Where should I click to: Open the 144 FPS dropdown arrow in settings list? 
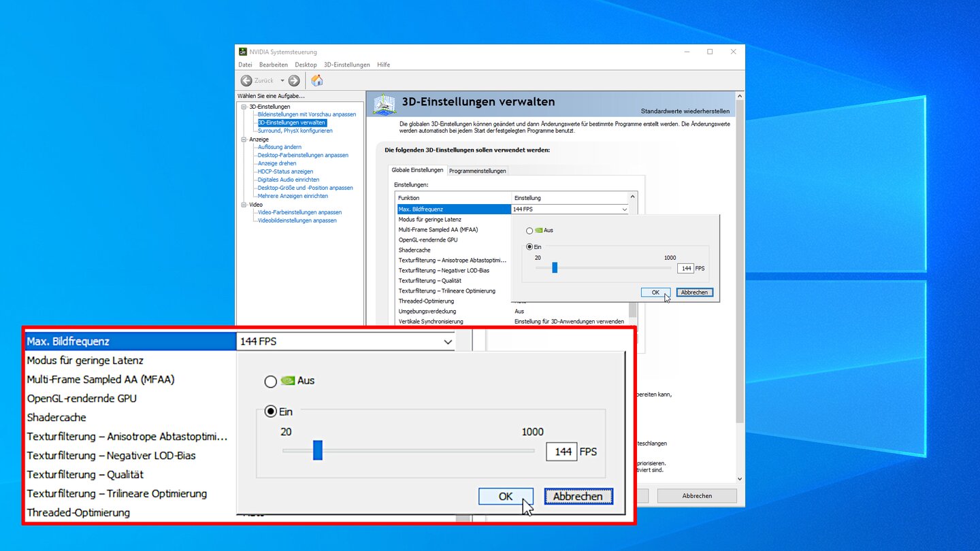625,210
